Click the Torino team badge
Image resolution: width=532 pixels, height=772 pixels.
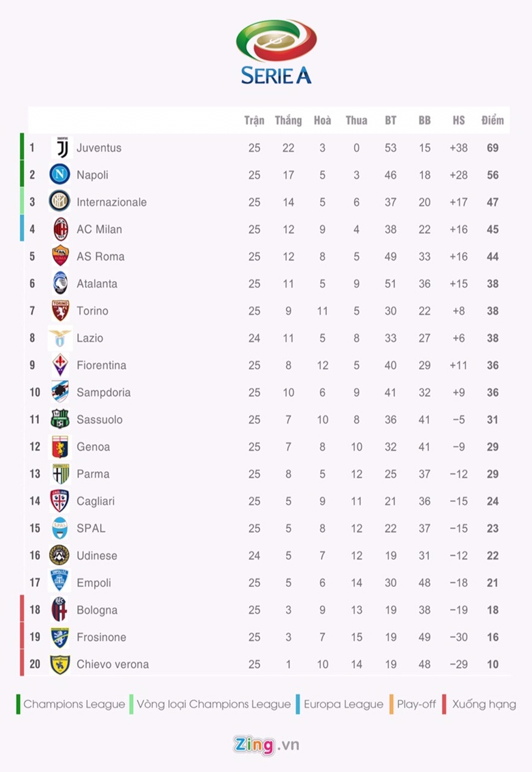point(60,311)
